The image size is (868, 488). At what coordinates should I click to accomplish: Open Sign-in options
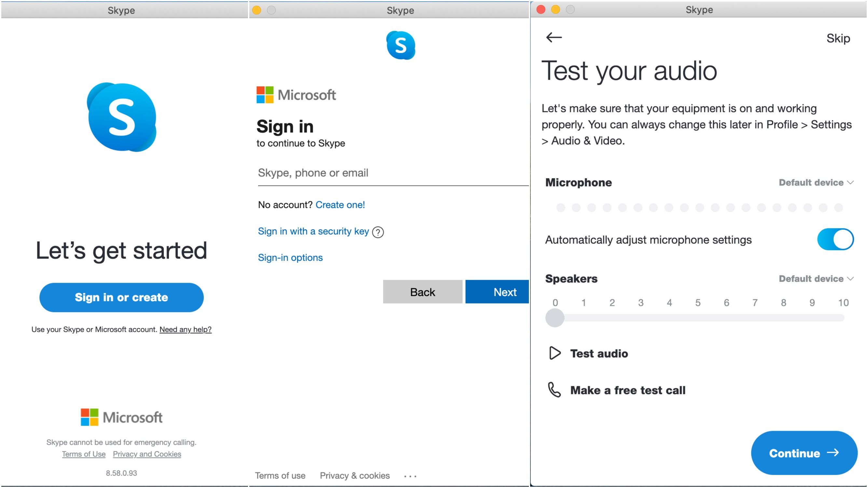(x=290, y=258)
